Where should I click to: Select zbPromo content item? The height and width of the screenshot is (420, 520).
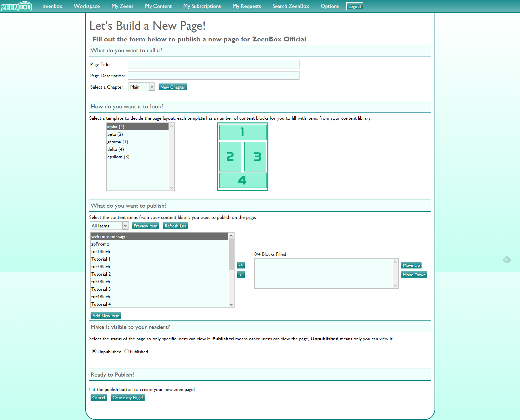[x=159, y=244]
